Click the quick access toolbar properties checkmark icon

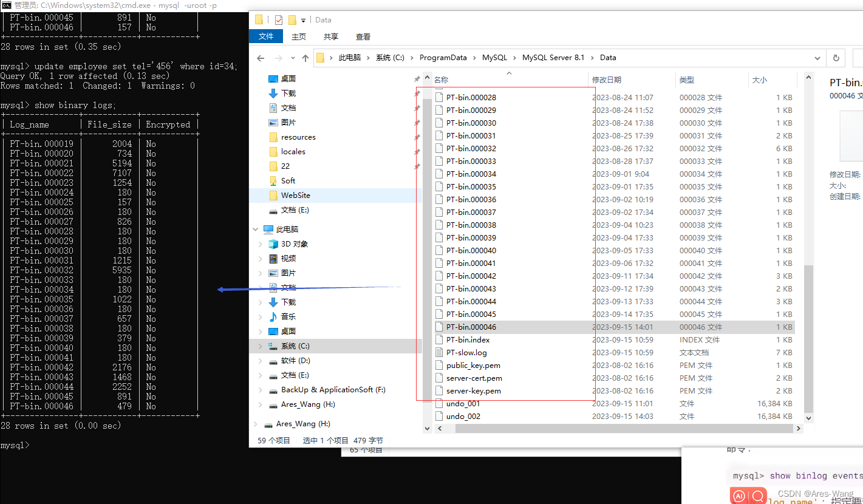point(278,20)
